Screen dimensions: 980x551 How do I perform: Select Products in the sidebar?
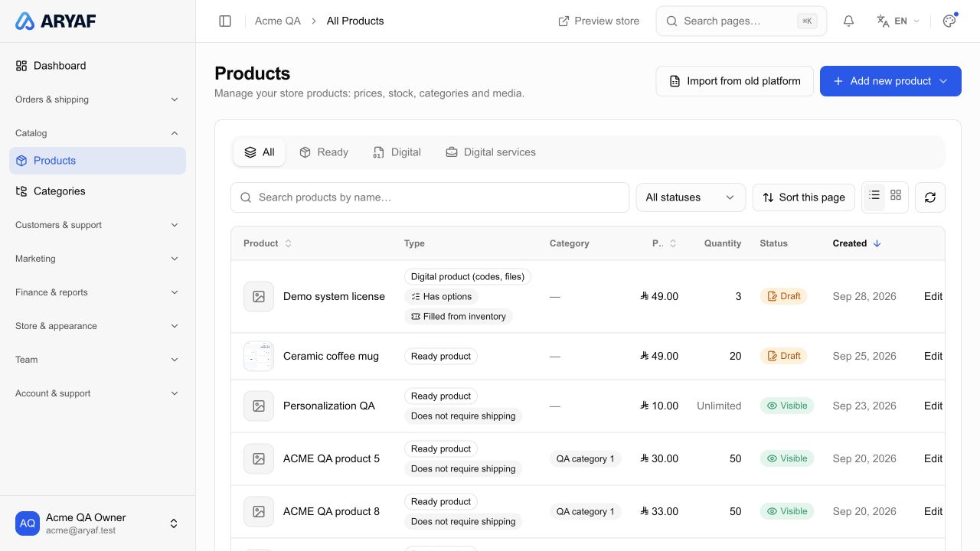97,161
